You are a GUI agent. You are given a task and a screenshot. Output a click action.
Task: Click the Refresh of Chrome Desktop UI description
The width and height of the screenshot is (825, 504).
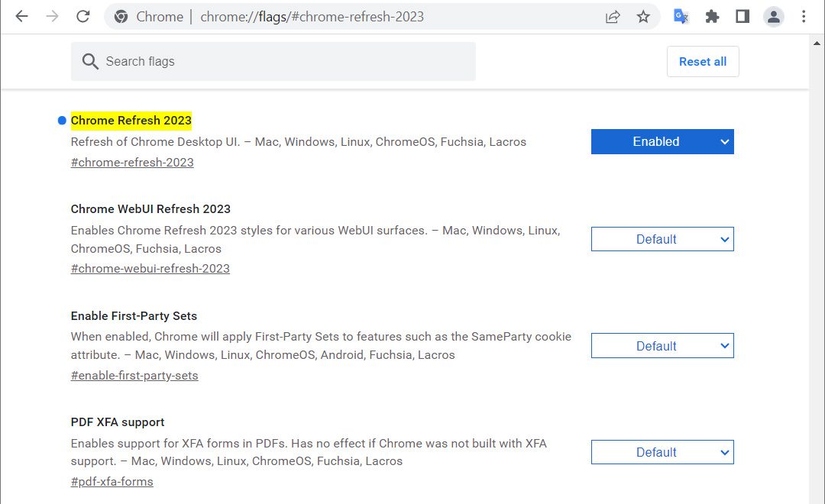[299, 142]
